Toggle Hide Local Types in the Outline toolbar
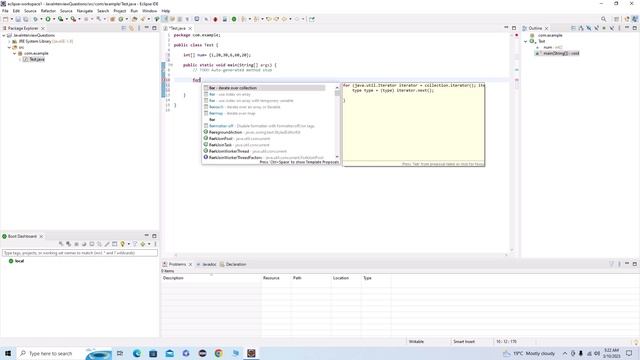This screenshot has width=640, height=360. click(612, 28)
